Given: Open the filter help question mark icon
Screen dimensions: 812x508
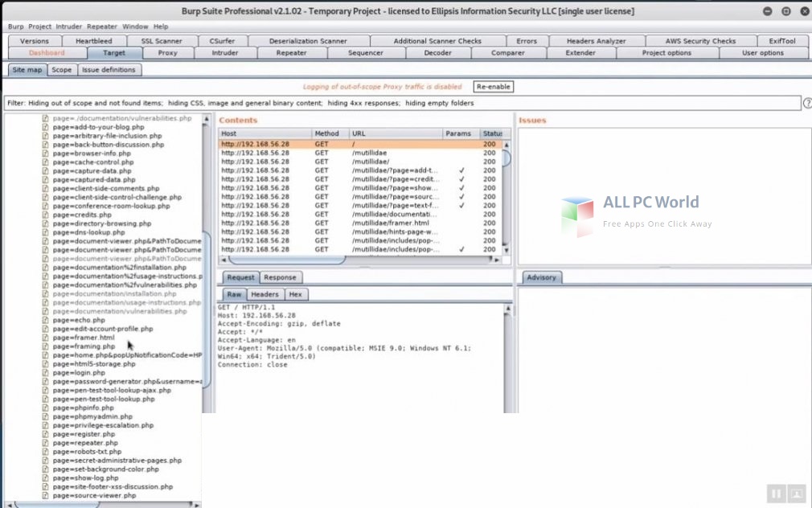Looking at the screenshot, I should click(x=807, y=103).
